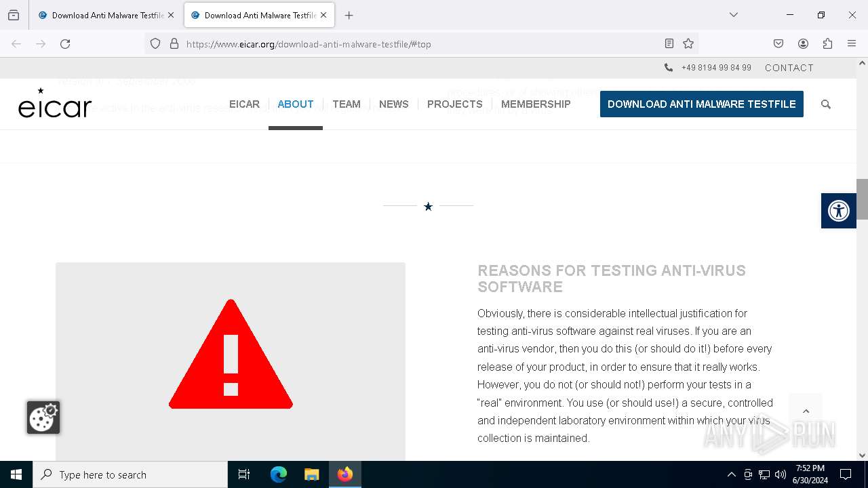Open the Firefox application menu

[x=852, y=44]
